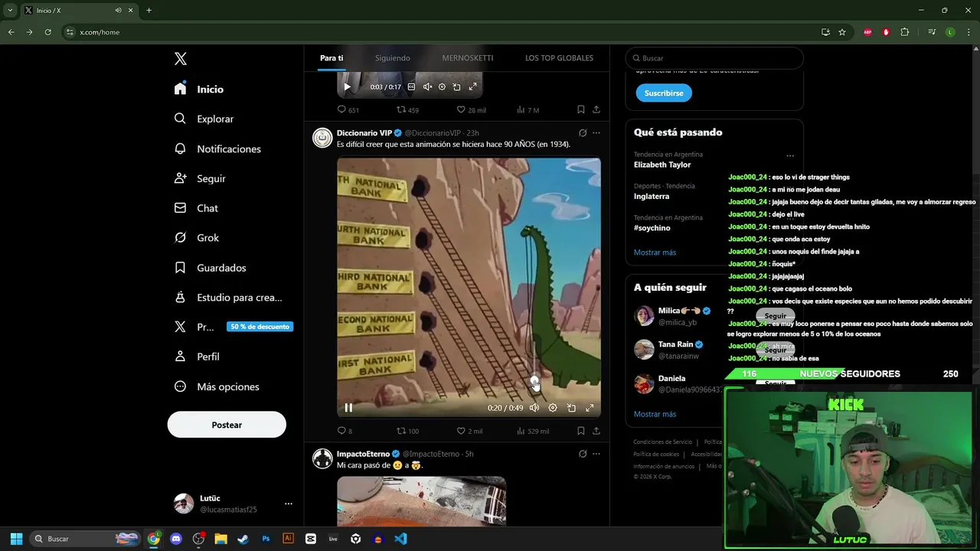Mute the 1934 animation video
Screen dimensions: 980x551
coord(534,408)
